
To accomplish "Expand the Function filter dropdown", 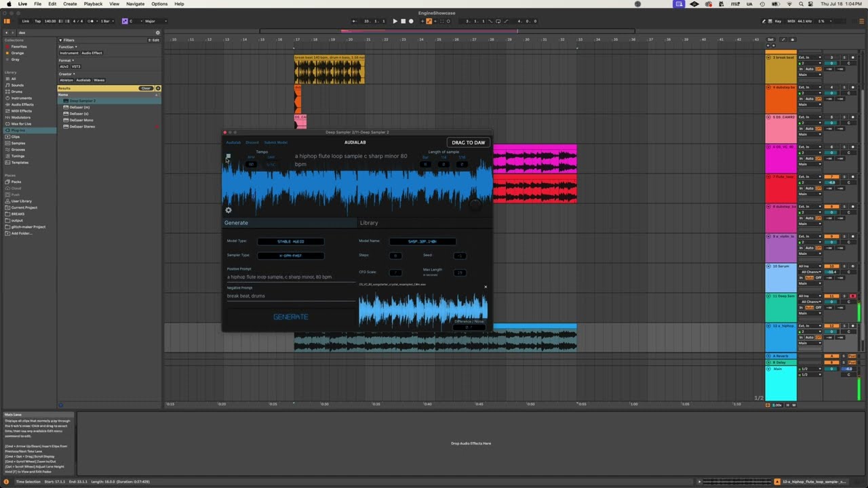I will point(66,47).
